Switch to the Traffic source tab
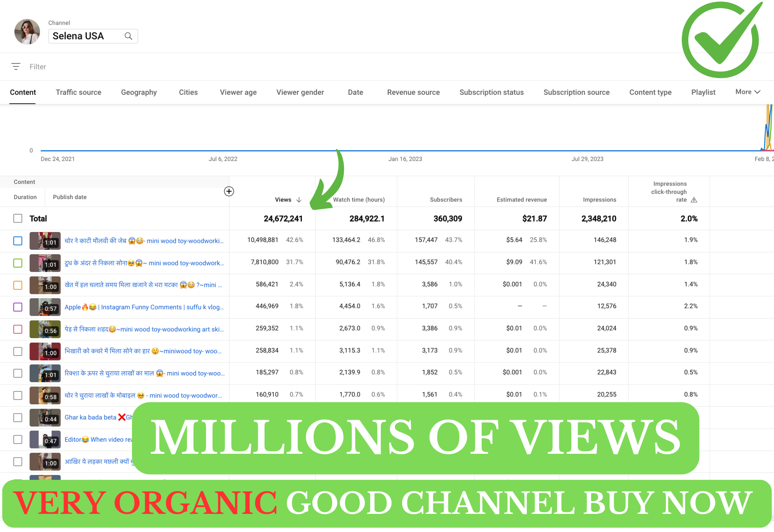The image size is (774, 532). pyautogui.click(x=78, y=92)
